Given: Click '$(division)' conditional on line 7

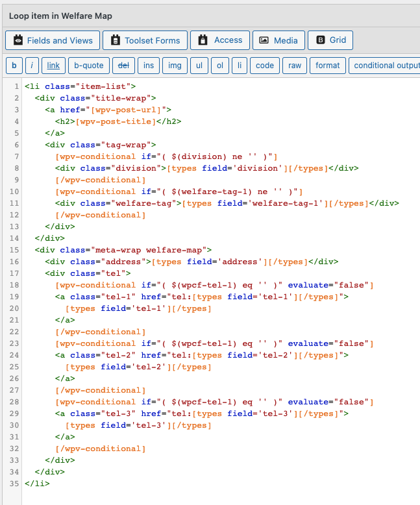Looking at the screenshot, I should pos(199,156).
